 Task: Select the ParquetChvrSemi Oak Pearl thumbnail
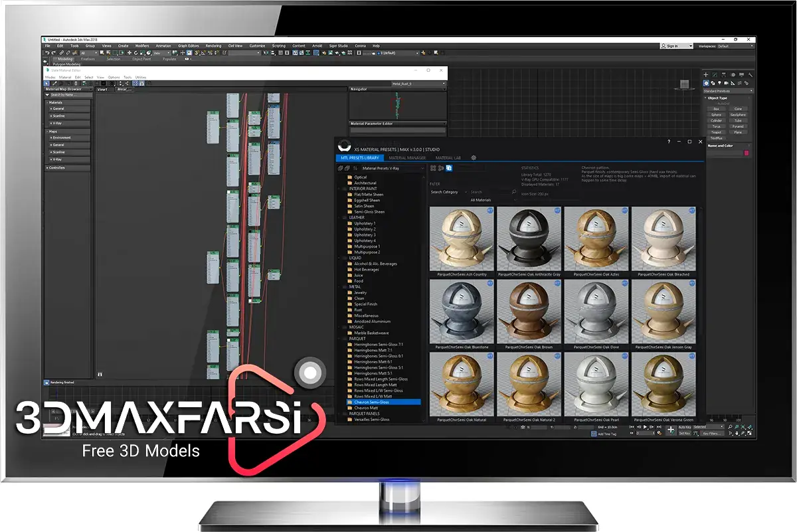[596, 384]
